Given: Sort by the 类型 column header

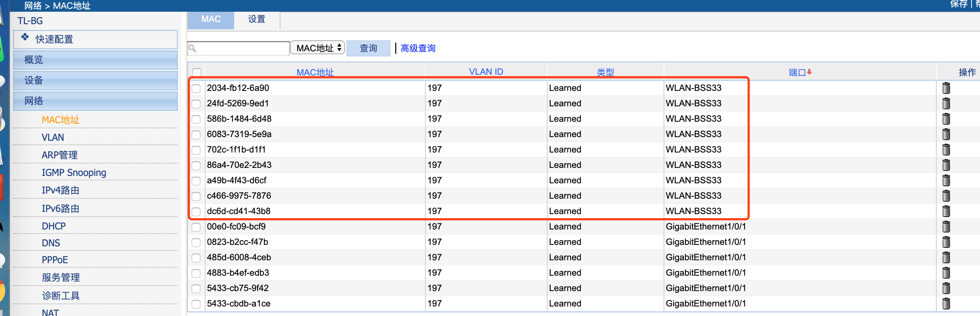Looking at the screenshot, I should point(605,72).
